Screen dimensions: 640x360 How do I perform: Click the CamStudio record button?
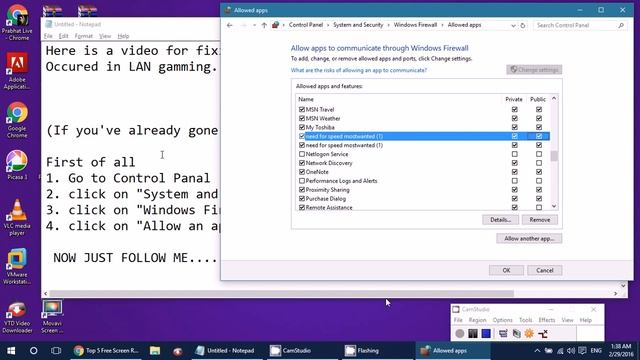[460, 333]
